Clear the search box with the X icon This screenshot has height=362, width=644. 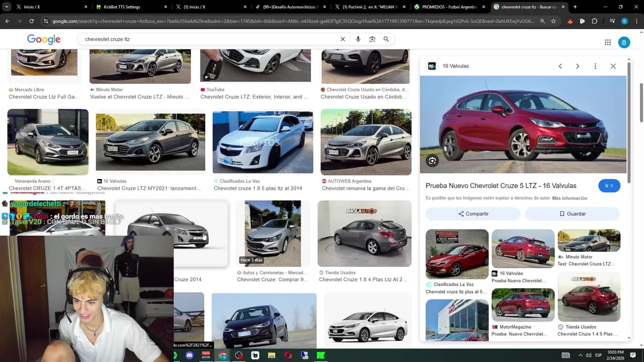pyautogui.click(x=343, y=39)
